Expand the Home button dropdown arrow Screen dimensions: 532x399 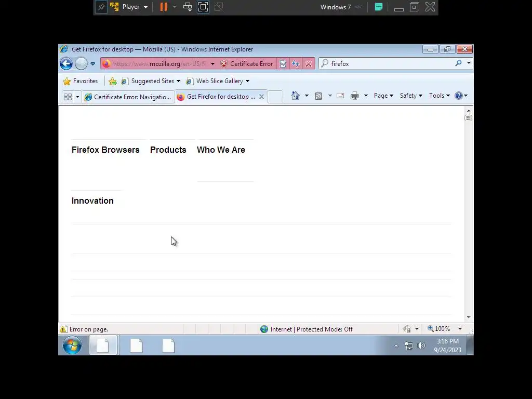307,96
